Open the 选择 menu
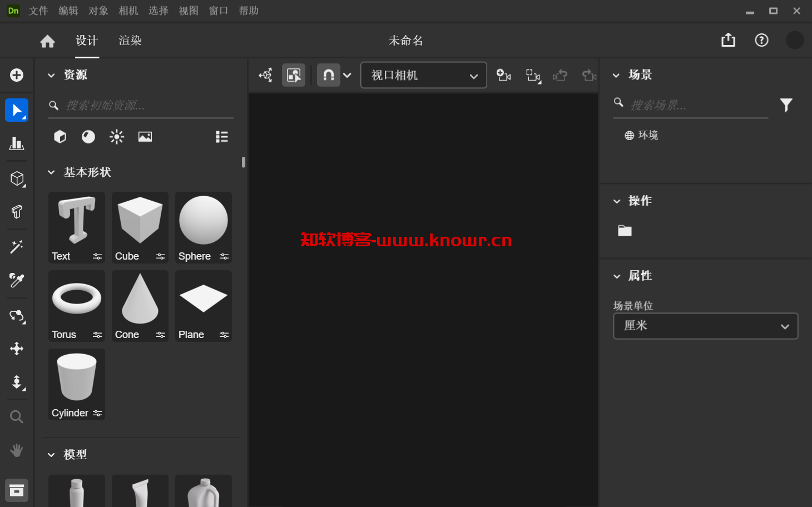This screenshot has height=507, width=812. (159, 11)
